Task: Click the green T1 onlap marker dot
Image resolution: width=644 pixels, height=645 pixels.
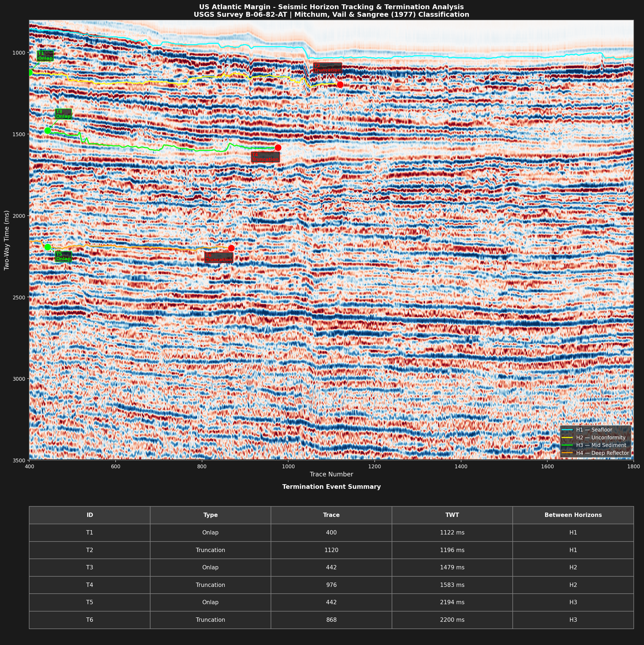Action: [x=29, y=72]
